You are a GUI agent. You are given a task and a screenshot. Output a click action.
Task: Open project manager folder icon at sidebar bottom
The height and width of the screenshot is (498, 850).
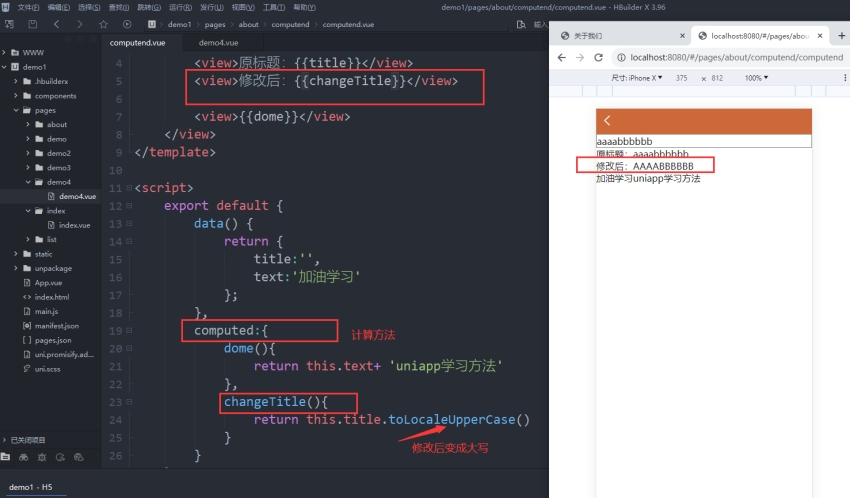pos(5,457)
